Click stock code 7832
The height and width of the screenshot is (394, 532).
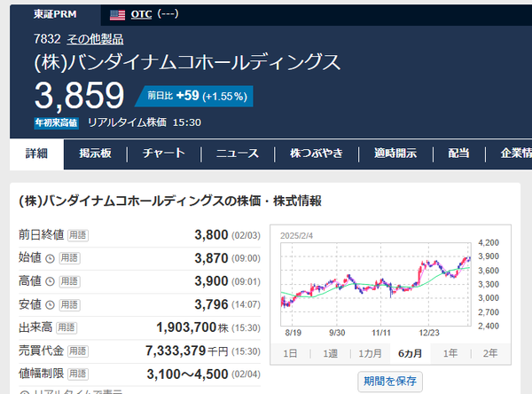pyautogui.click(x=47, y=39)
